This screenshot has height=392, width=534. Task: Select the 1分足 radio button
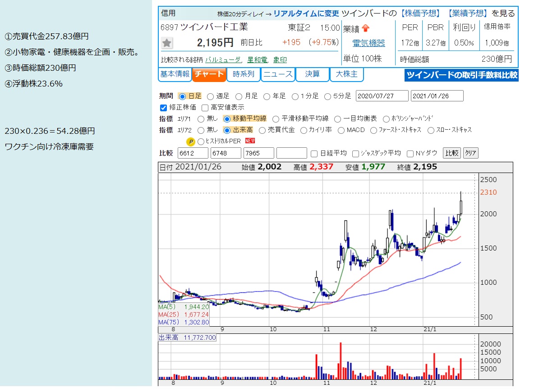[295, 96]
